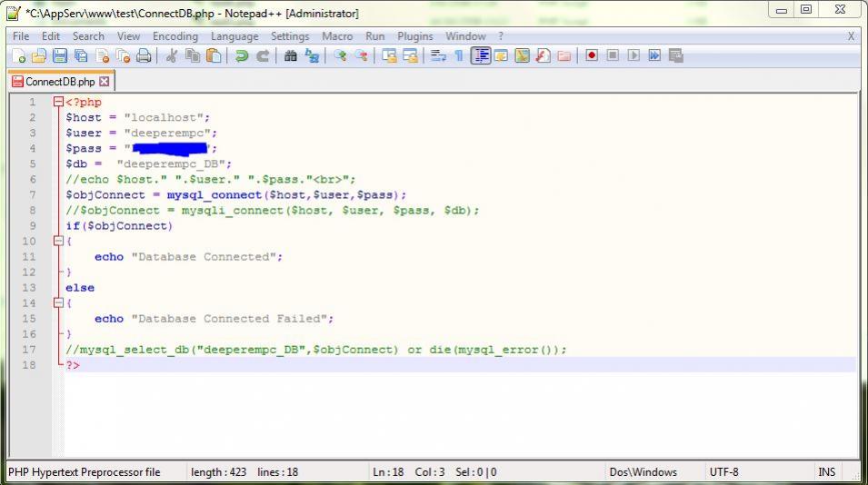Create a new file from the toolbar

click(x=19, y=55)
